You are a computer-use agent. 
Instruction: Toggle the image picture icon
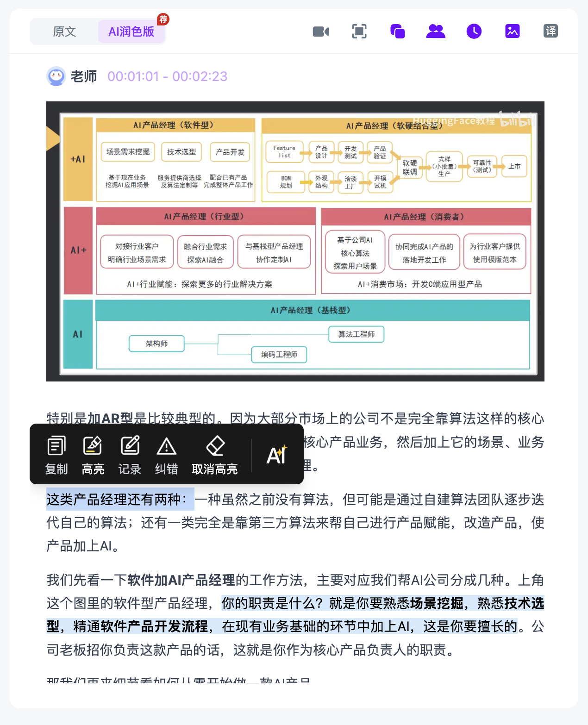513,31
